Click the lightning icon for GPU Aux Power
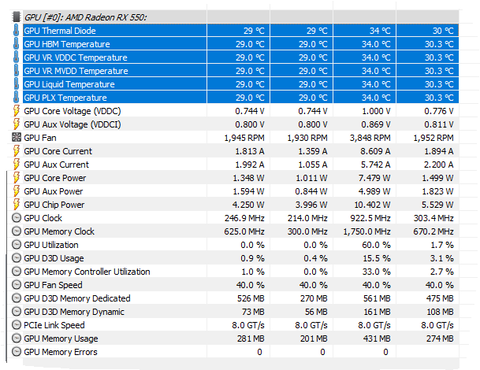 [16, 191]
